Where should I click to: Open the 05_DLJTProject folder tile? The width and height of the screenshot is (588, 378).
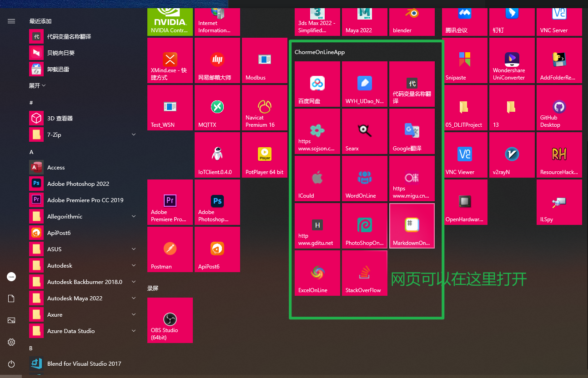(465, 108)
